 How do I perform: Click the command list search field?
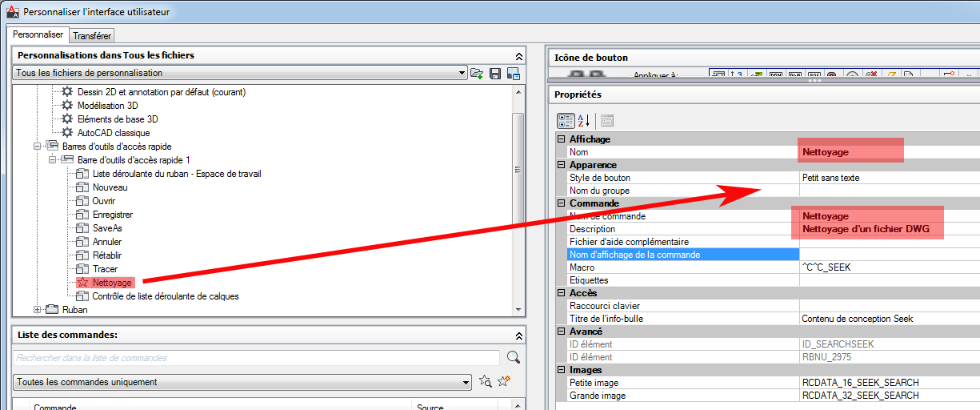pyautogui.click(x=256, y=358)
